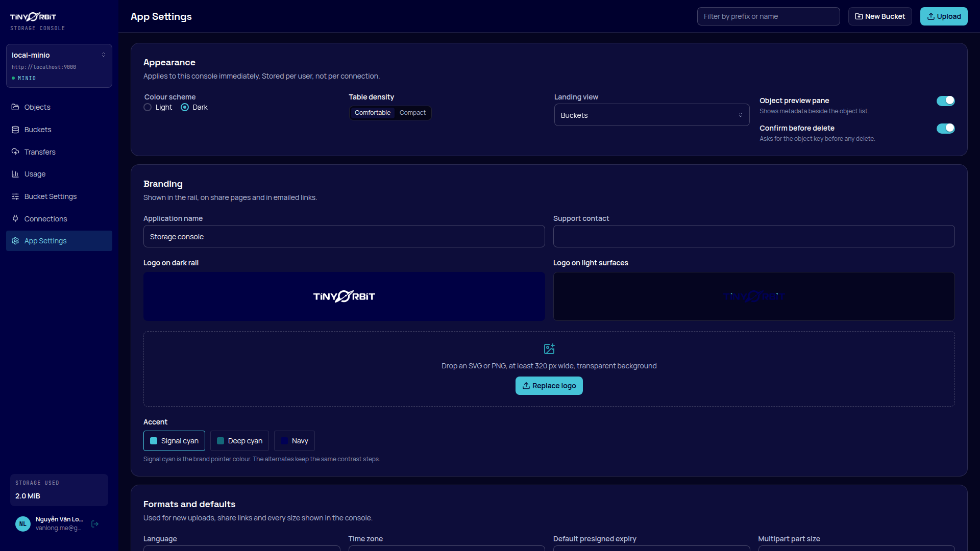The image size is (980, 551).
Task: Open the Buckets page
Action: [59, 130]
